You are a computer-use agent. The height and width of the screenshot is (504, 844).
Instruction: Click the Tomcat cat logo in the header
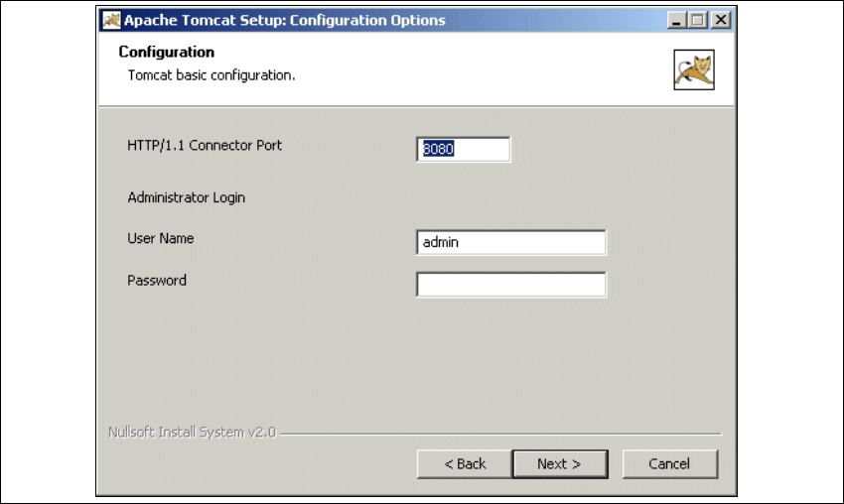[693, 70]
